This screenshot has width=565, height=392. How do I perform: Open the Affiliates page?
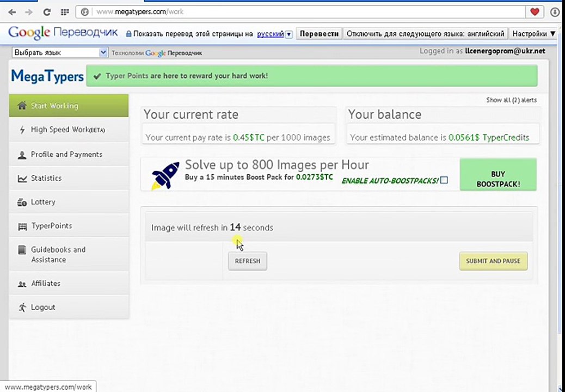[x=69, y=283]
